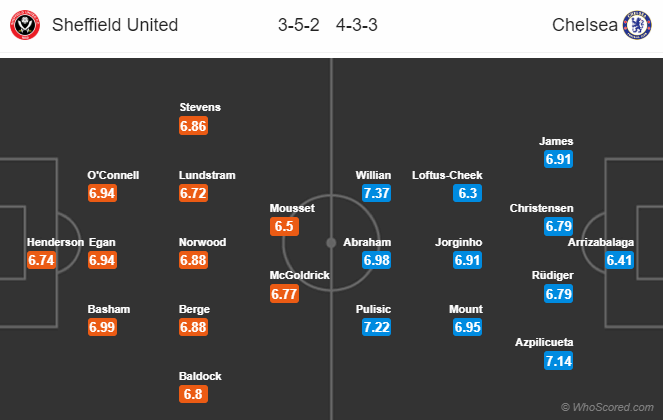This screenshot has height=420, width=663.
Task: Open the Chelsea team name link
Action: pyautogui.click(x=582, y=25)
